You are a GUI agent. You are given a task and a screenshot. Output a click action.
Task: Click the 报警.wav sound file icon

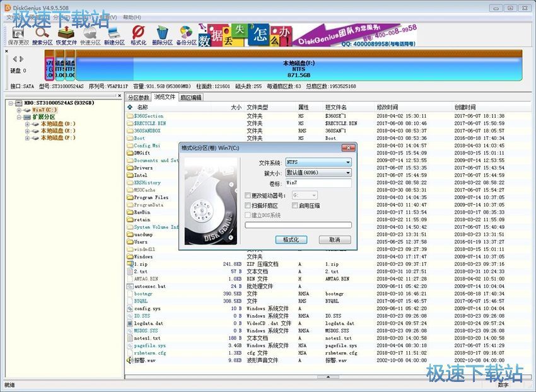(130, 360)
